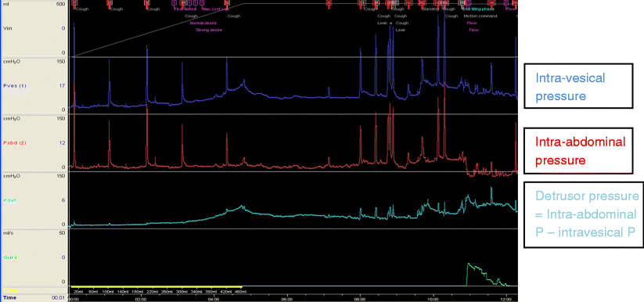644x302 pixels.
Task: Select the End filling phase marker
Action: click(479, 9)
